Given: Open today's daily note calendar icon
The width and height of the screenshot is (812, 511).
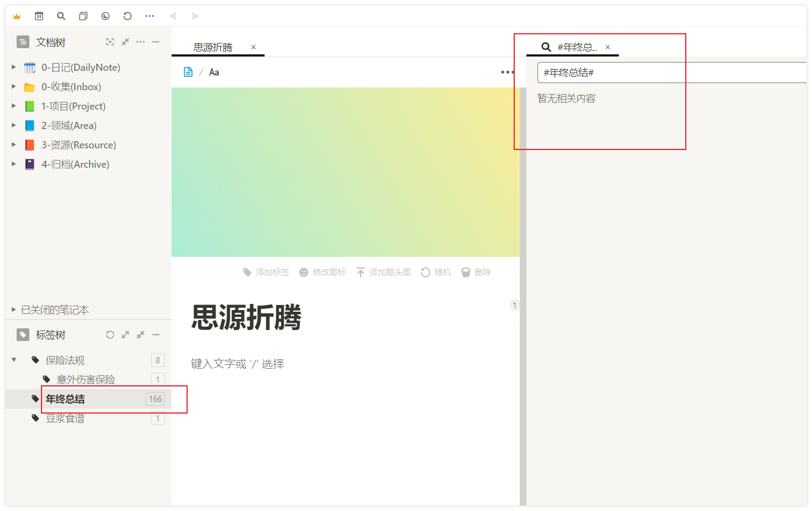Looking at the screenshot, I should (39, 17).
